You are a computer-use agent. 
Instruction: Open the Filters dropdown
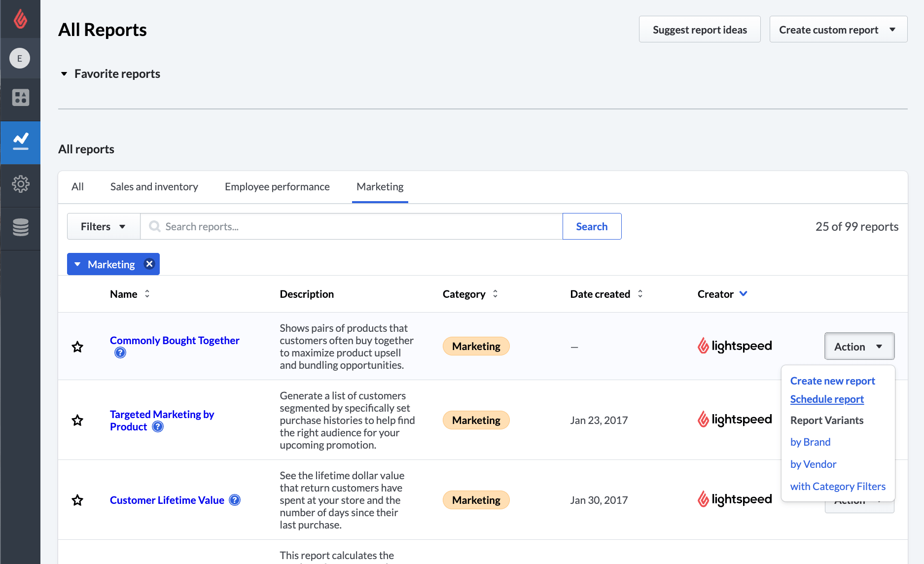pos(104,226)
